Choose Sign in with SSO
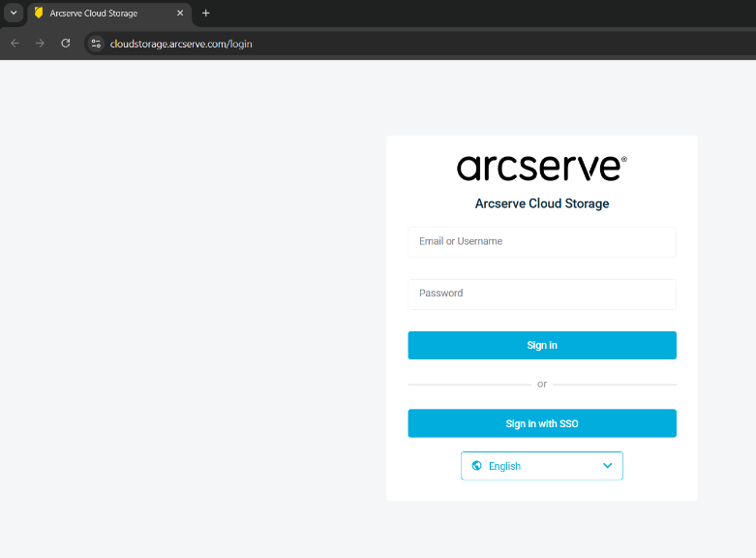756x558 pixels. (x=541, y=423)
